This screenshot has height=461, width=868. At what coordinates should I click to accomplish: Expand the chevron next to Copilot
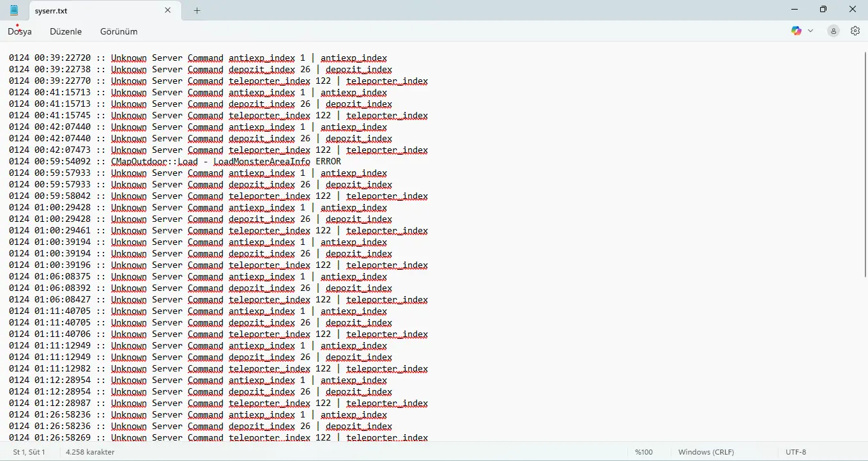[811, 31]
